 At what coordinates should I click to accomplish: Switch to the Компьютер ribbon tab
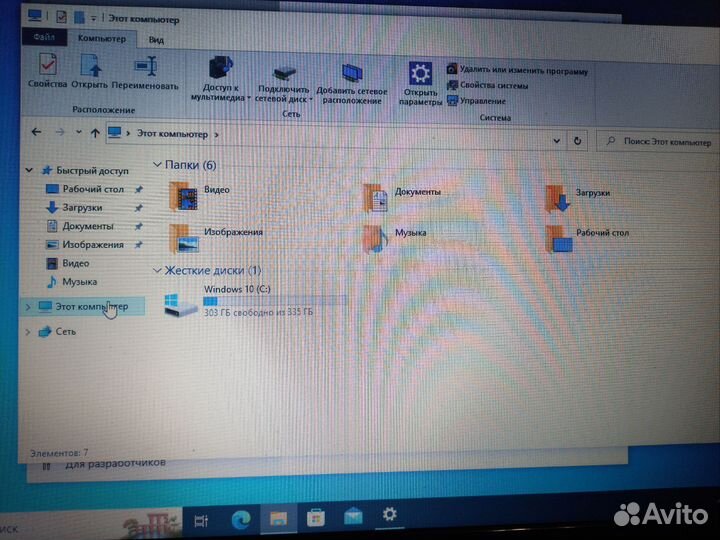click(x=101, y=39)
